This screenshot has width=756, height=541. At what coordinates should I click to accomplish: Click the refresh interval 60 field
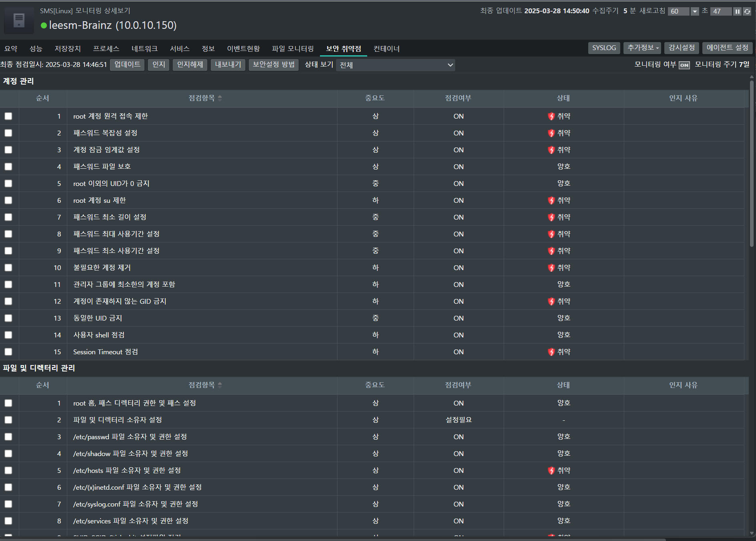pyautogui.click(x=679, y=12)
